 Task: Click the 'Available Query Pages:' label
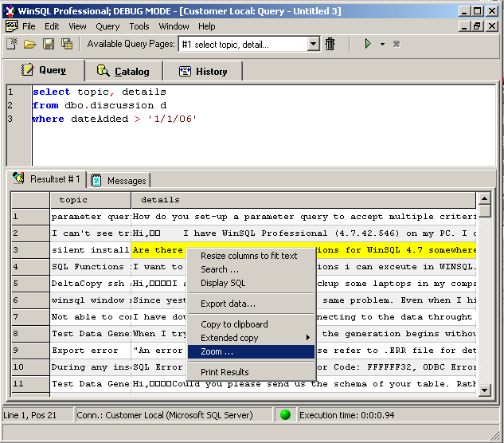click(x=131, y=44)
